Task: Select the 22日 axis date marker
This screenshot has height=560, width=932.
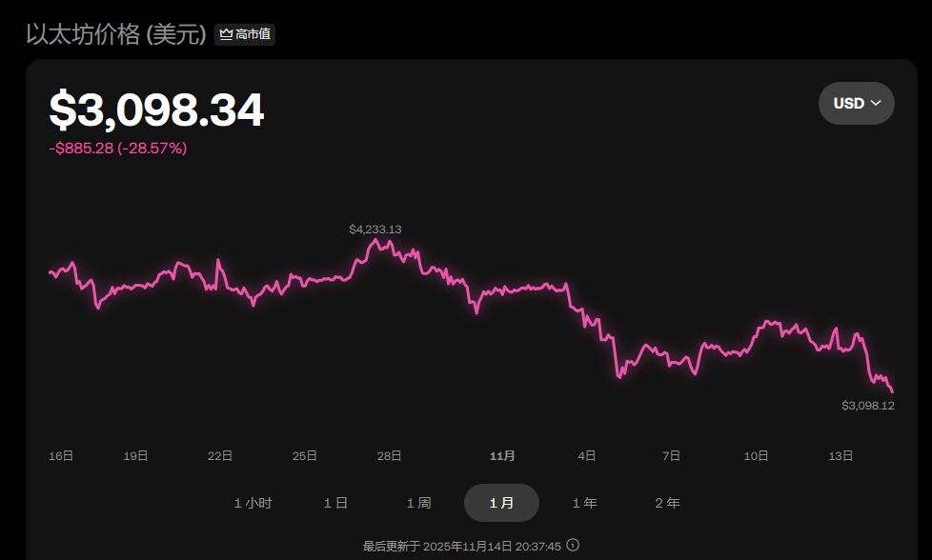Action: 220,456
